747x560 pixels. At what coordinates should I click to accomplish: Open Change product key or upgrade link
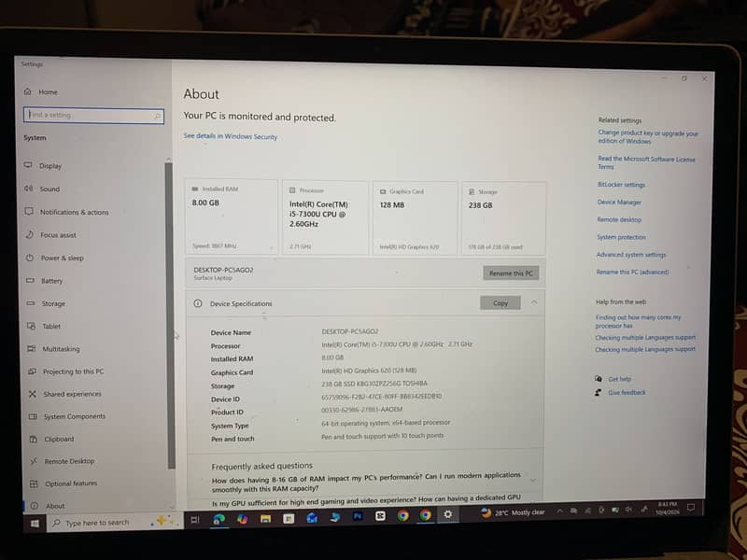[x=648, y=137]
